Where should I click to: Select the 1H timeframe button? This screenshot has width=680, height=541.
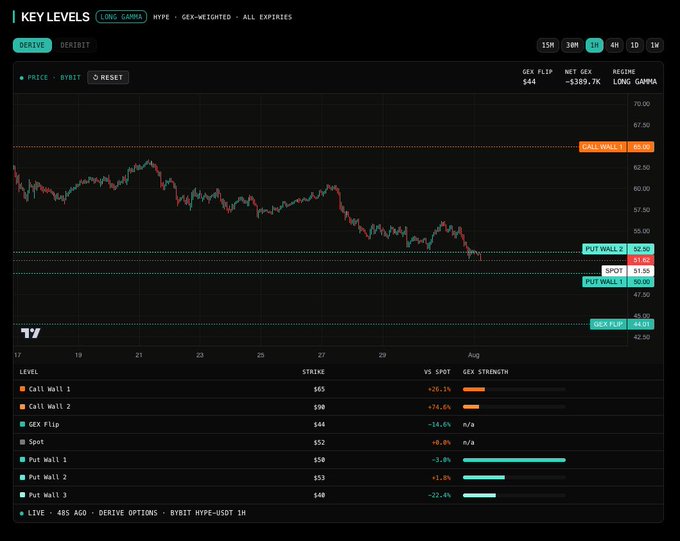594,45
